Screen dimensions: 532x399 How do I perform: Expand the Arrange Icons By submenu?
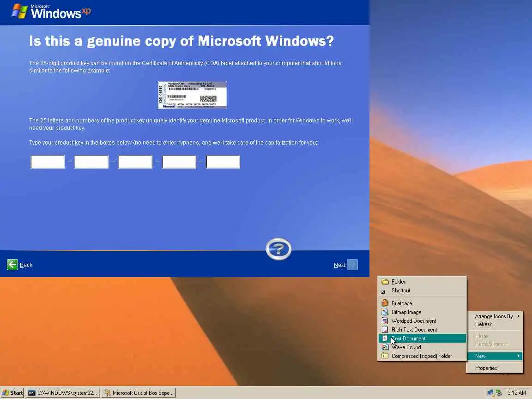pyautogui.click(x=495, y=316)
